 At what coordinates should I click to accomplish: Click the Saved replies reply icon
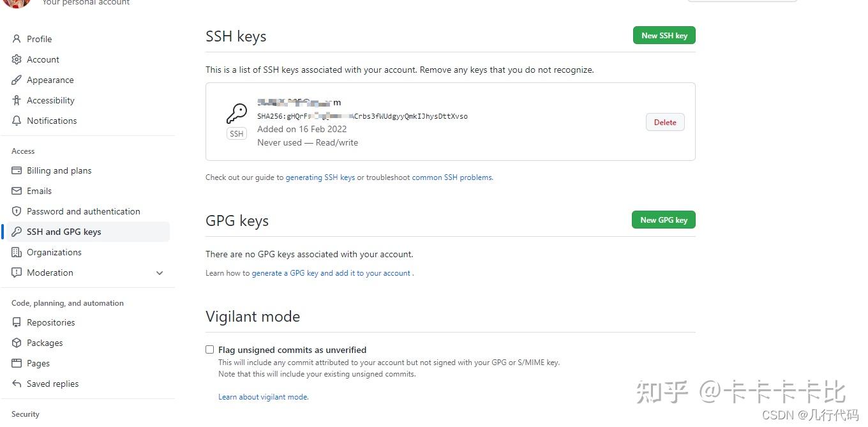[x=16, y=384]
